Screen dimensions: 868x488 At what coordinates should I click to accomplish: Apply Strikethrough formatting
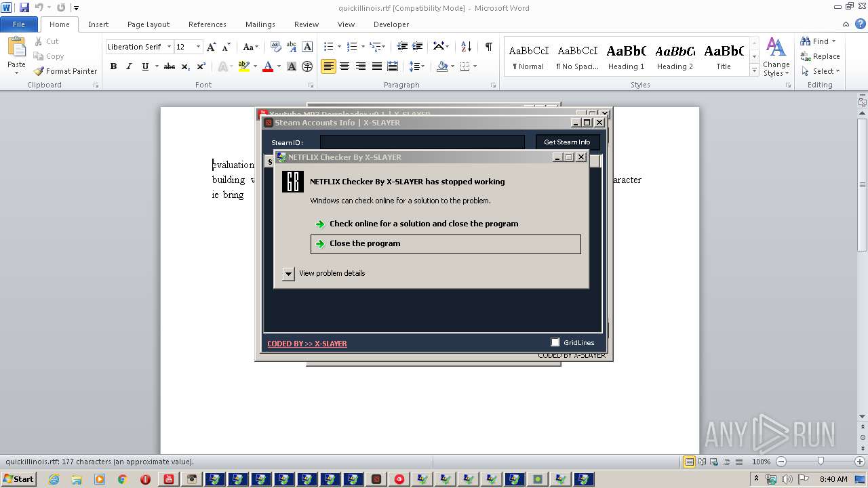click(x=170, y=66)
